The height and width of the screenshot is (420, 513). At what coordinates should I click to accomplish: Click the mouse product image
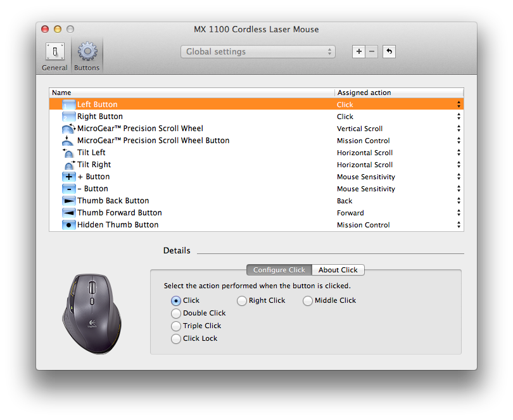click(x=92, y=314)
